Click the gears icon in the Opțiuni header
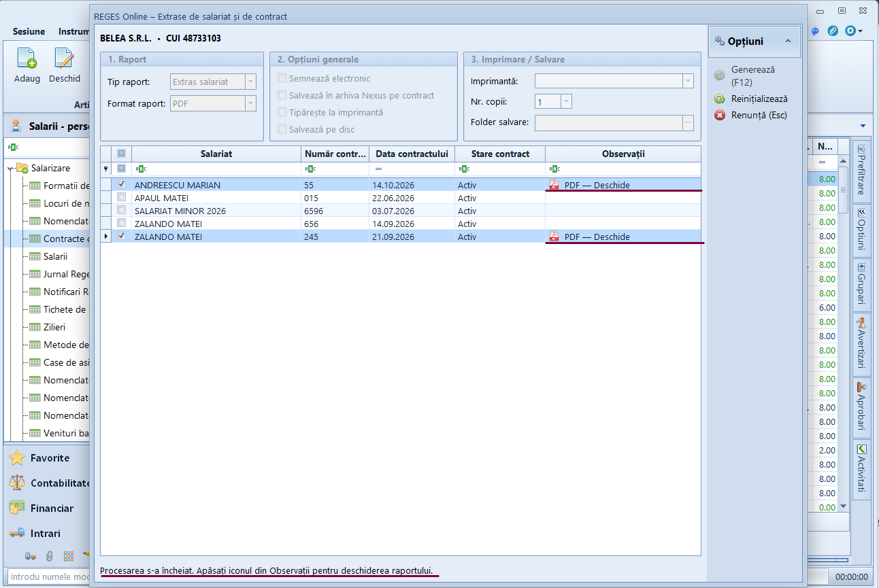Image resolution: width=879 pixels, height=588 pixels. coord(720,41)
